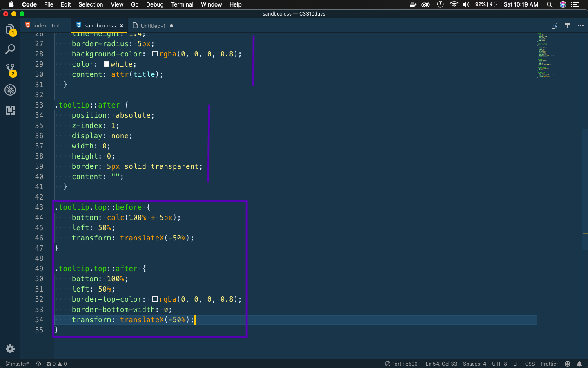Image resolution: width=588 pixels, height=368 pixels.
Task: Change file encoding via UTF-8
Action: tap(499, 364)
